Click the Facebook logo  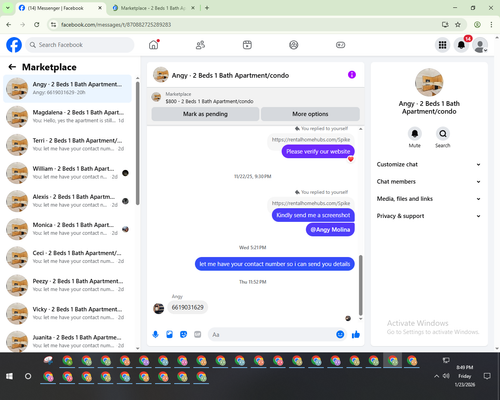[x=14, y=45]
